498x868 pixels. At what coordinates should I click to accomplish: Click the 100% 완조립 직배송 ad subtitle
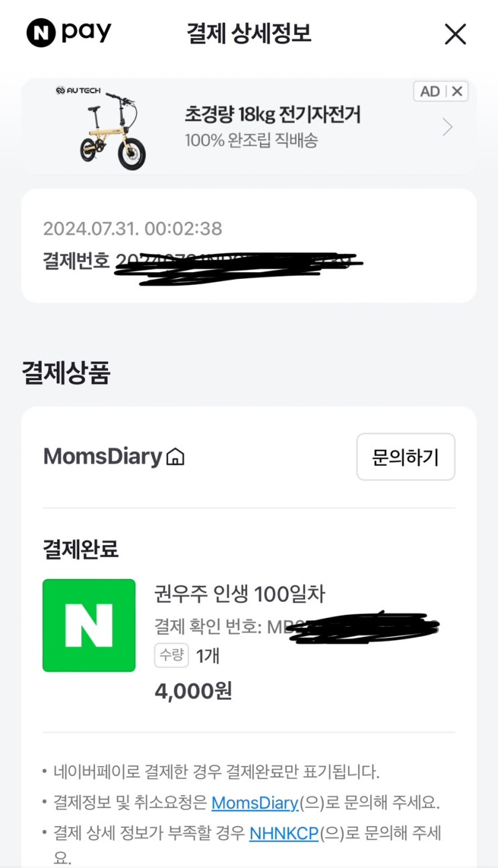(251, 141)
